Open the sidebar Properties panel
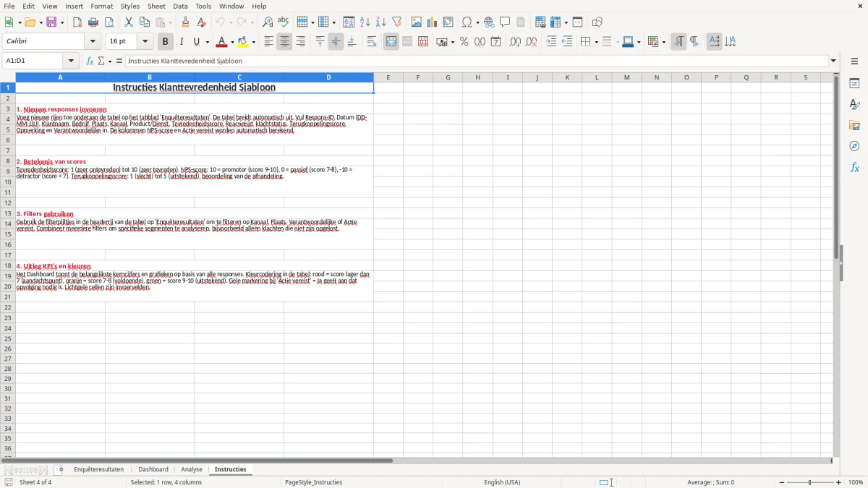868x488 pixels. tap(854, 84)
